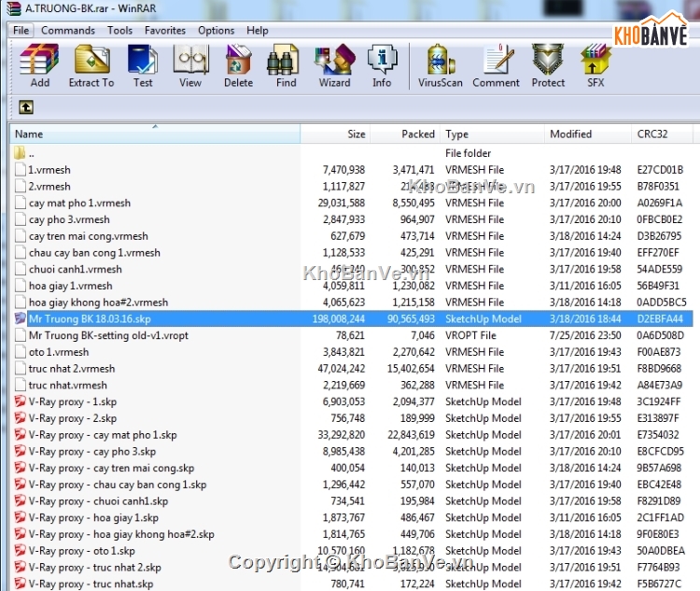Open the Help menu
This screenshot has height=591, width=700.
[258, 31]
